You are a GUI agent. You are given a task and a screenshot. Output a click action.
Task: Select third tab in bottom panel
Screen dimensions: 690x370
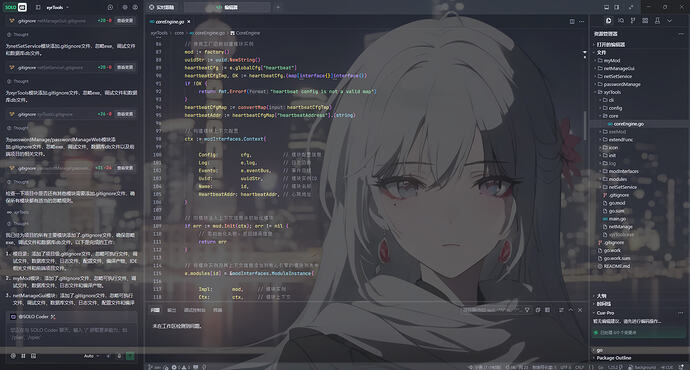(x=194, y=310)
